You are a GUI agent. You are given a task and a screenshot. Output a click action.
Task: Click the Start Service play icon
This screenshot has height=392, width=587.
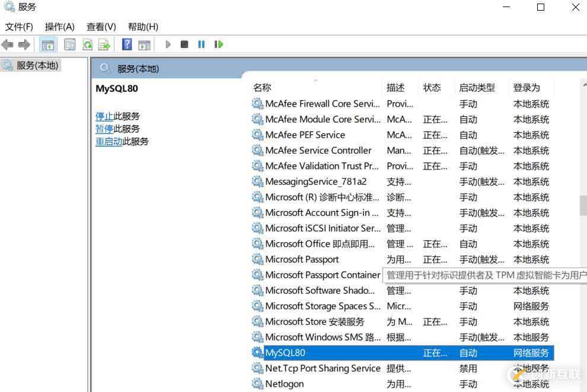(168, 44)
